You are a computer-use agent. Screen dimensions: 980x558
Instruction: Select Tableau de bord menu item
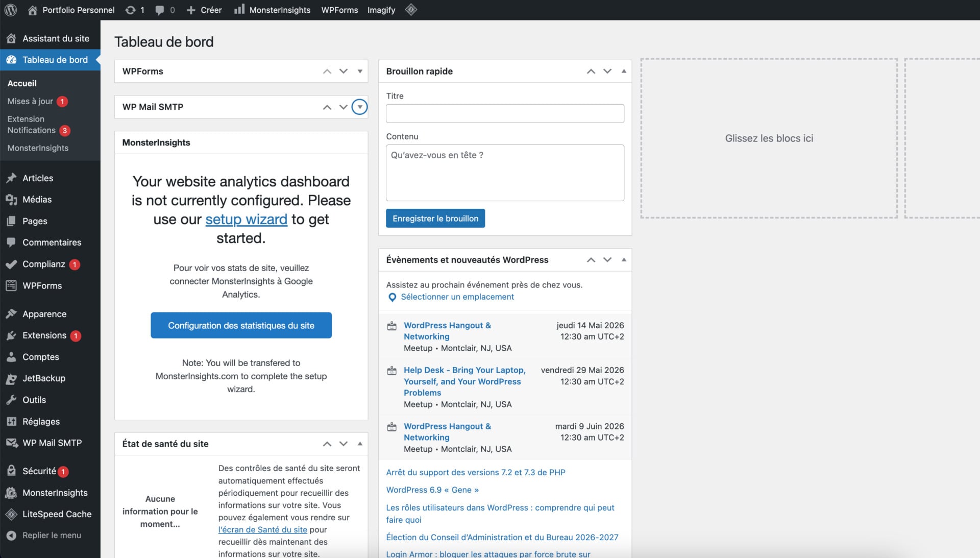pyautogui.click(x=50, y=60)
